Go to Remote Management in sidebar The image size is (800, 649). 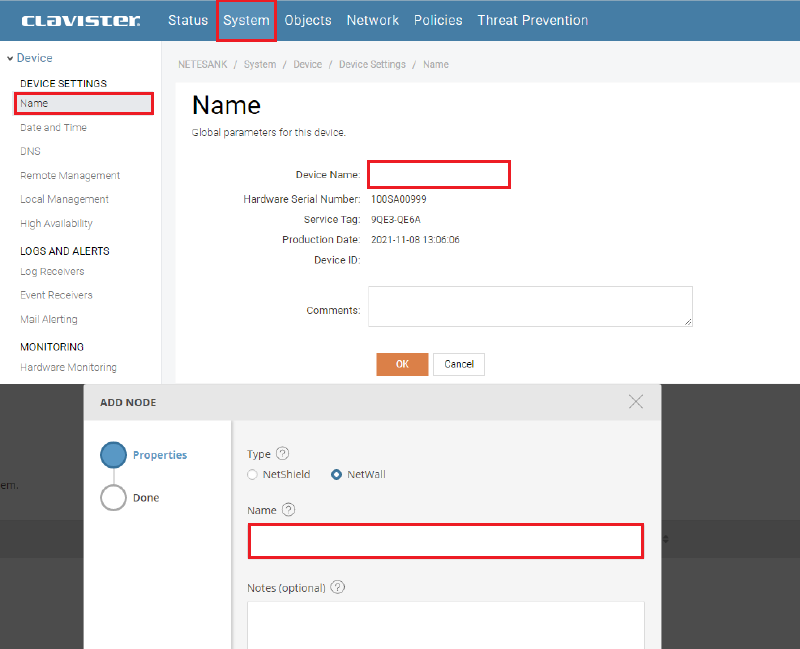click(70, 175)
